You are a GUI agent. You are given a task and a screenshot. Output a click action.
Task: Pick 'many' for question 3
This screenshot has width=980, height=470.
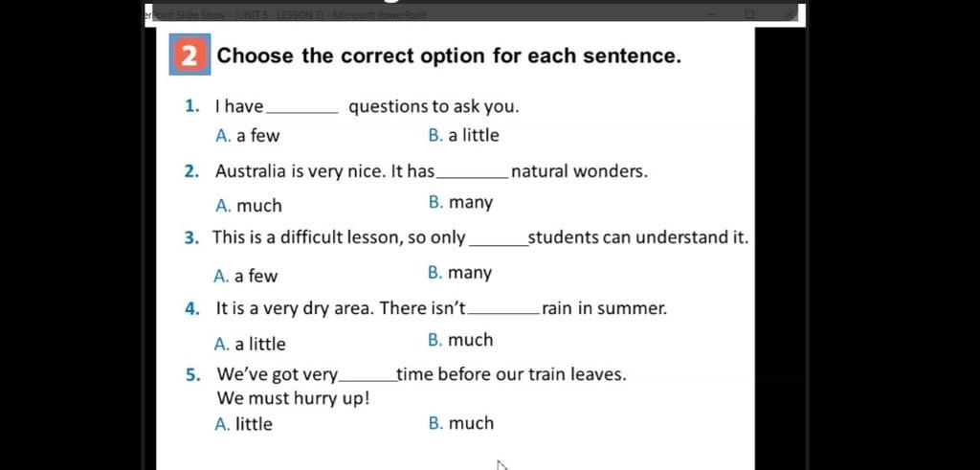[x=460, y=273]
